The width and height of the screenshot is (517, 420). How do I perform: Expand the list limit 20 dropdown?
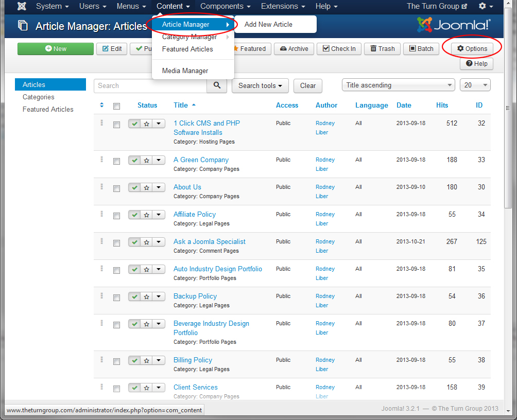[x=475, y=85]
